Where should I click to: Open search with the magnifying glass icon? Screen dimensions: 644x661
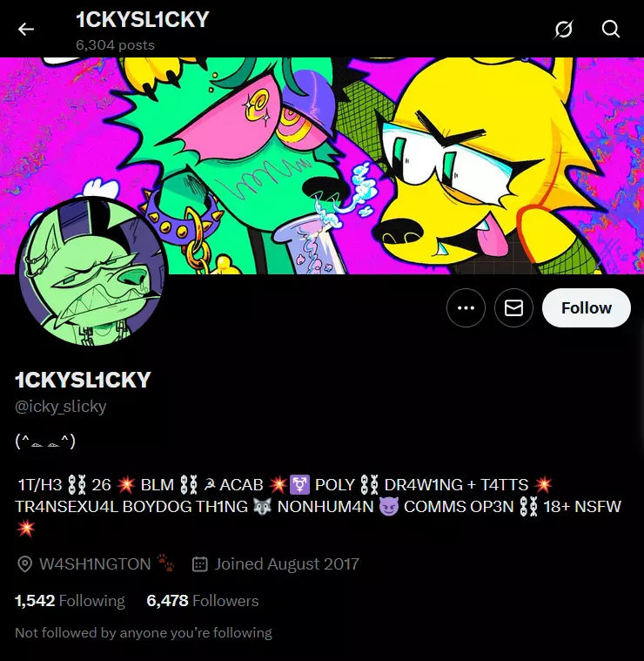tap(610, 29)
